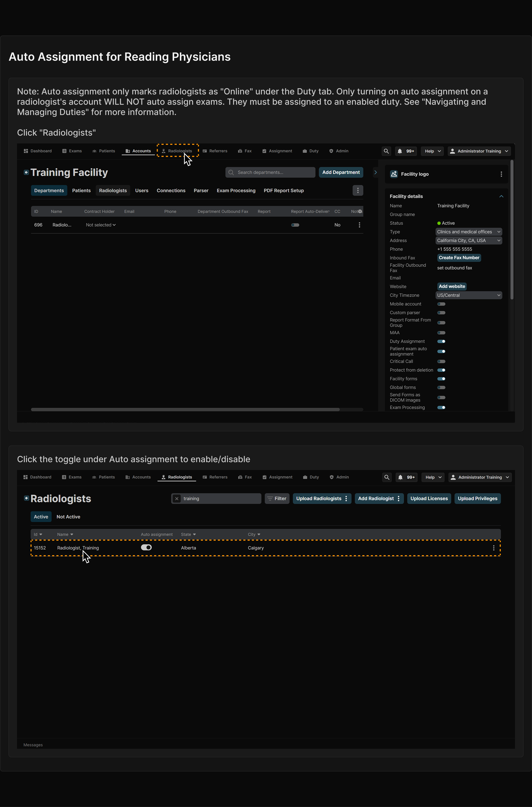
Task: Open the notifications bell in Training Facility screenshot
Action: point(400,151)
